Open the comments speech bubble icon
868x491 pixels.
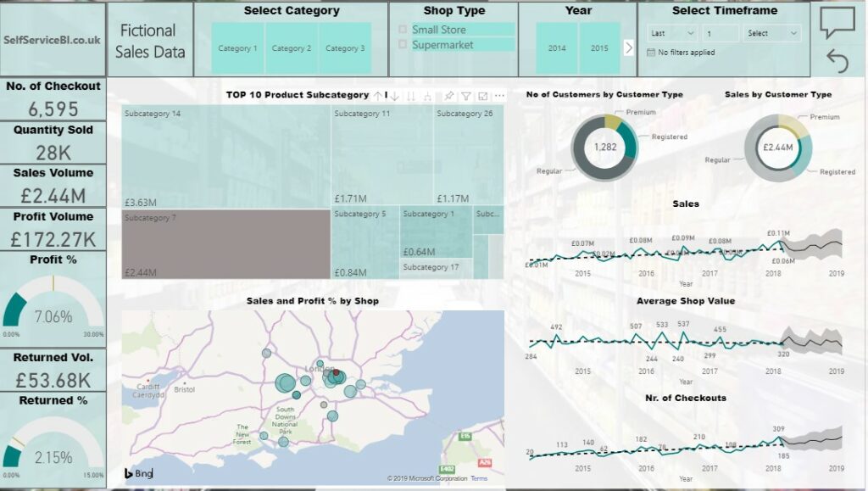(837, 24)
